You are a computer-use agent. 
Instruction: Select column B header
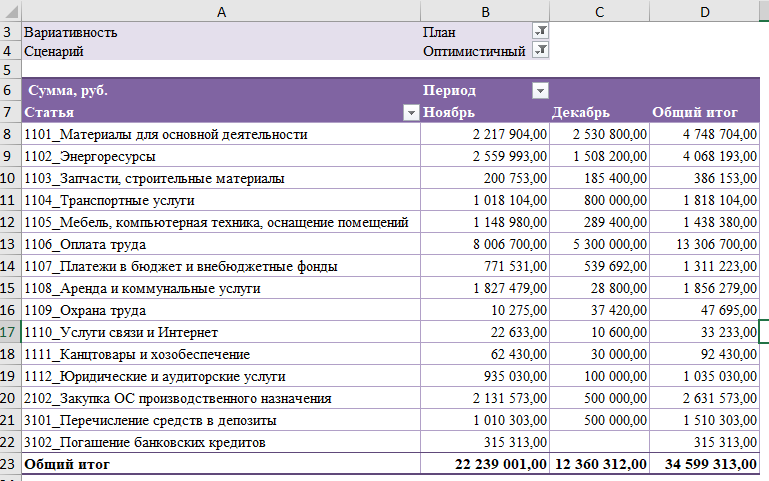point(485,11)
